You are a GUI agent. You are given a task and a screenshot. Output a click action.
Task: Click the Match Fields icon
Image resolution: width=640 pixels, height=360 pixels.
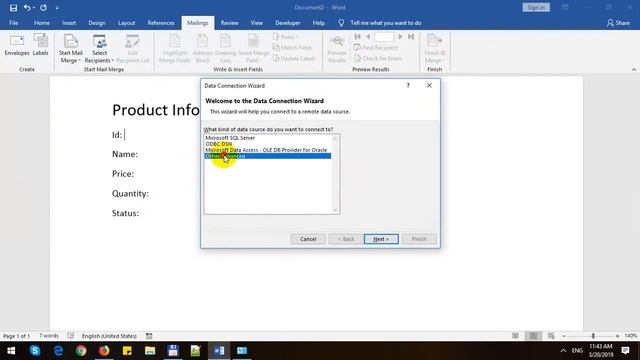pyautogui.click(x=292, y=47)
